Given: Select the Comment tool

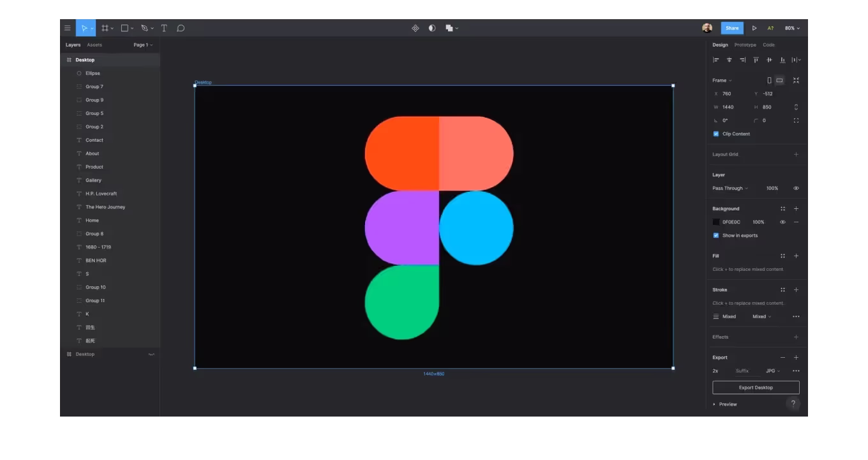Looking at the screenshot, I should [181, 28].
